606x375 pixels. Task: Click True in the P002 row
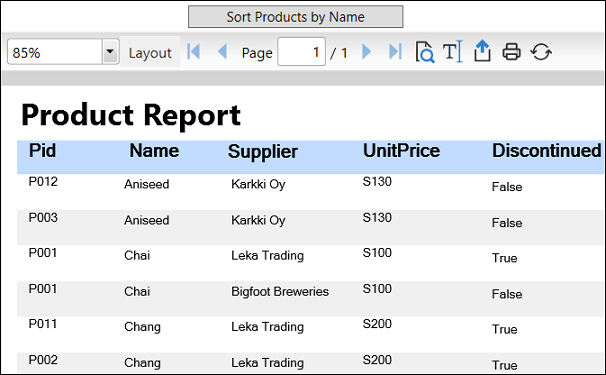click(x=504, y=365)
